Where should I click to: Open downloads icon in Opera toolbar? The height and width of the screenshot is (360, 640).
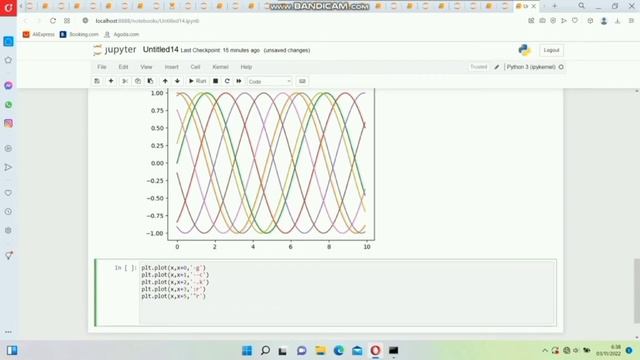click(618, 21)
